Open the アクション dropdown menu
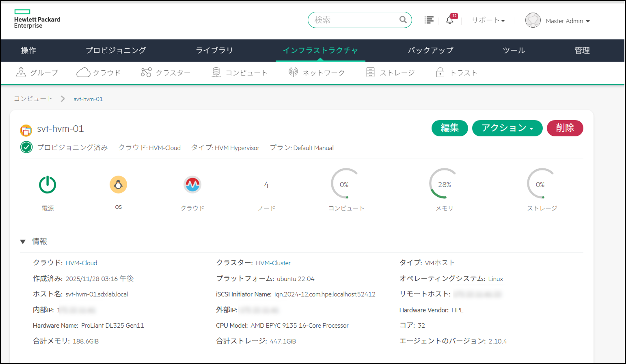This screenshot has height=364, width=626. pyautogui.click(x=507, y=128)
